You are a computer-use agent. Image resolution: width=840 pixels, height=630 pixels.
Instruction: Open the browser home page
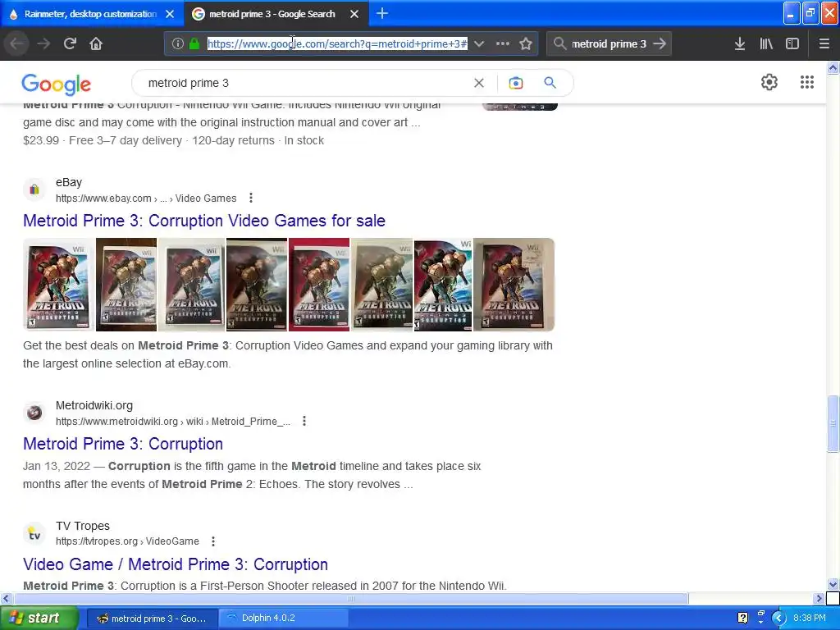point(96,44)
